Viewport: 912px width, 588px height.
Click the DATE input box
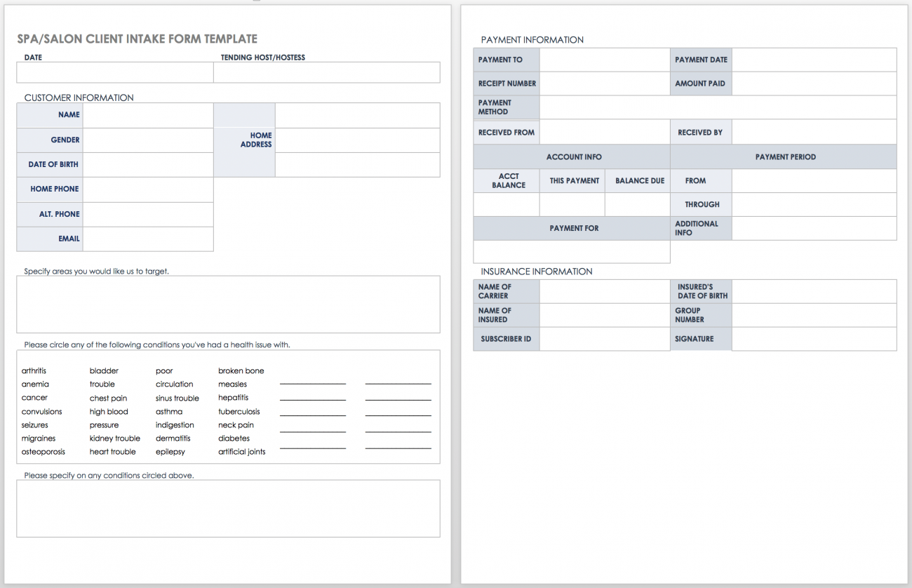115,72
